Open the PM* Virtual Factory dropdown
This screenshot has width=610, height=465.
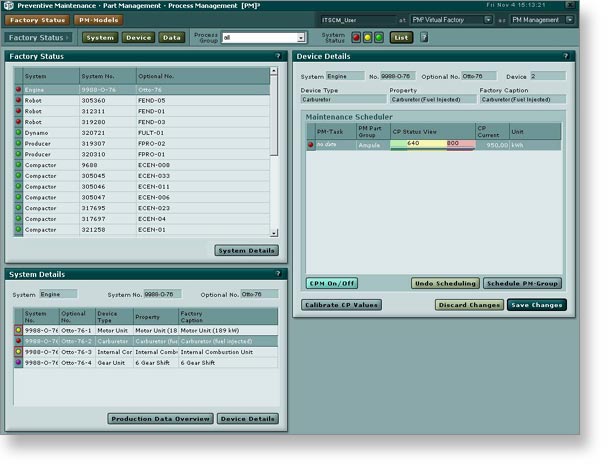click(x=487, y=19)
